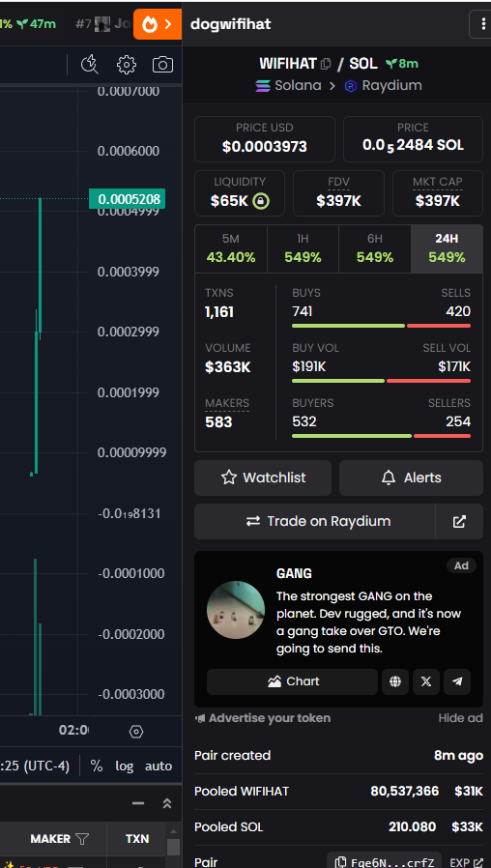
Task: Click the Pooled WIFIHAT 80,537,366 value
Action: (405, 792)
